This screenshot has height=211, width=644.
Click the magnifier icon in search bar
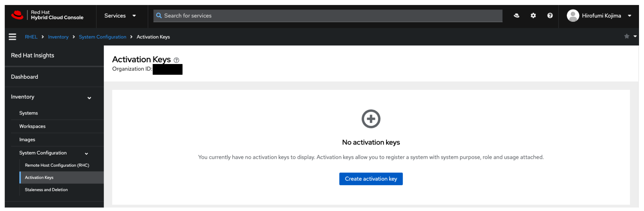[159, 16]
